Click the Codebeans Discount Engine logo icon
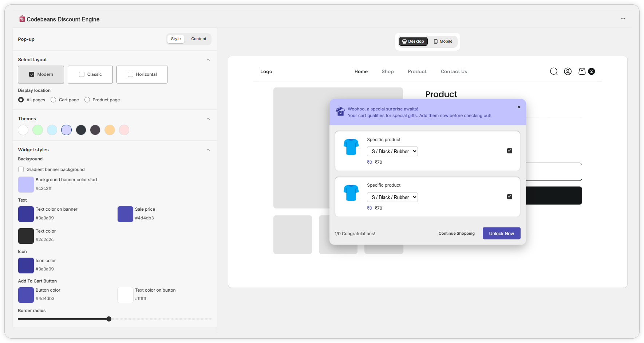This screenshot has width=644, height=343. pyautogui.click(x=22, y=19)
